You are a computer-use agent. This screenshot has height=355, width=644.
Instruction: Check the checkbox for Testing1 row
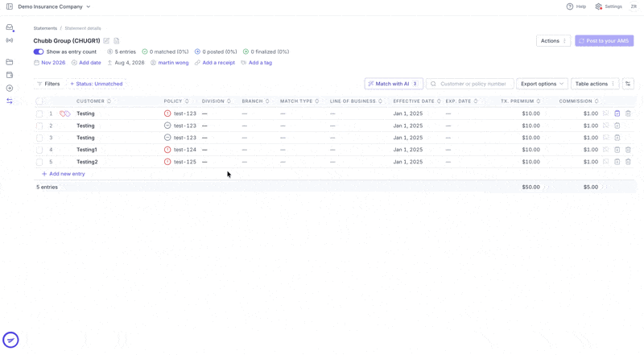39,150
